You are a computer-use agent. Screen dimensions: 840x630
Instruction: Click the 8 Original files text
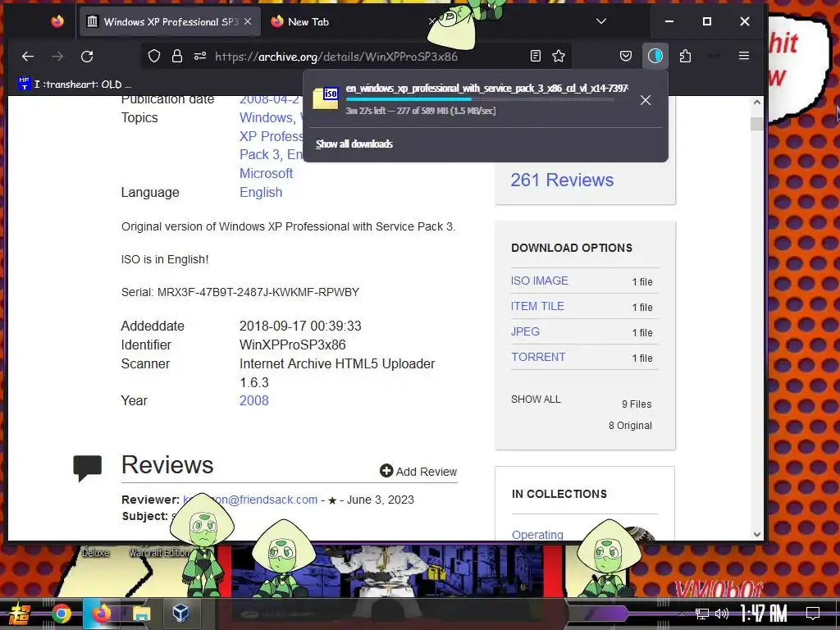(x=630, y=426)
